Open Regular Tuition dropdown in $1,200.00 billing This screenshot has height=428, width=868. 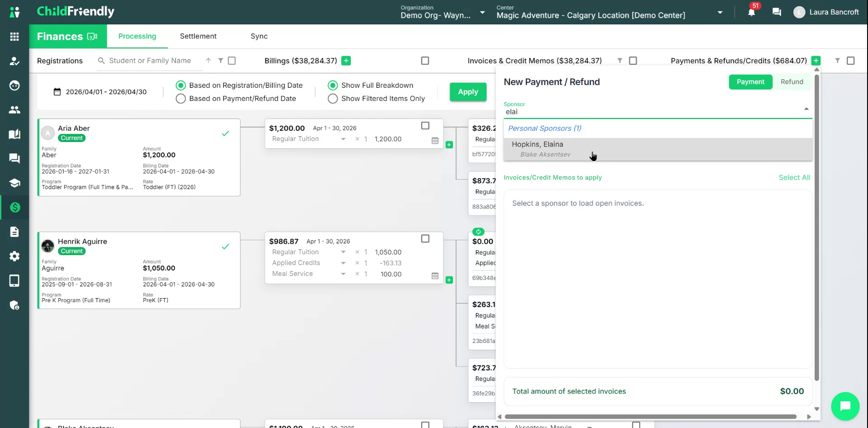343,139
